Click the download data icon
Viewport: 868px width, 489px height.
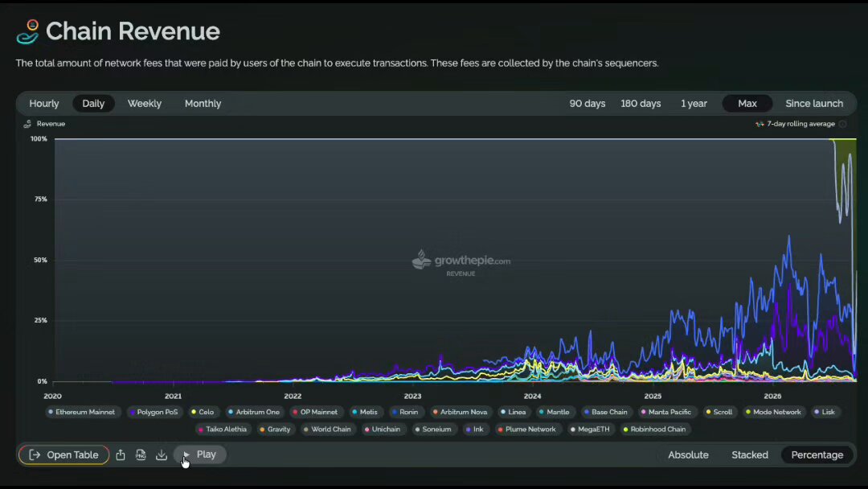tap(161, 454)
